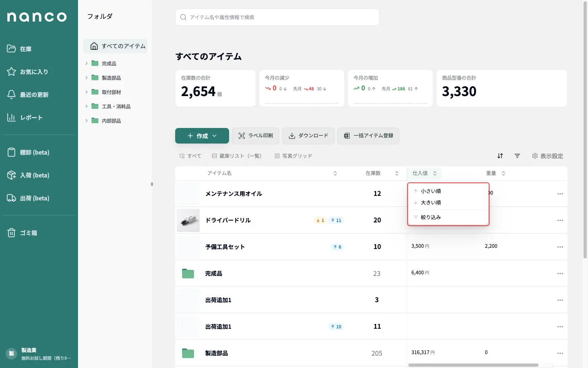Open お気に入り favorites in sidebar

coord(28,72)
